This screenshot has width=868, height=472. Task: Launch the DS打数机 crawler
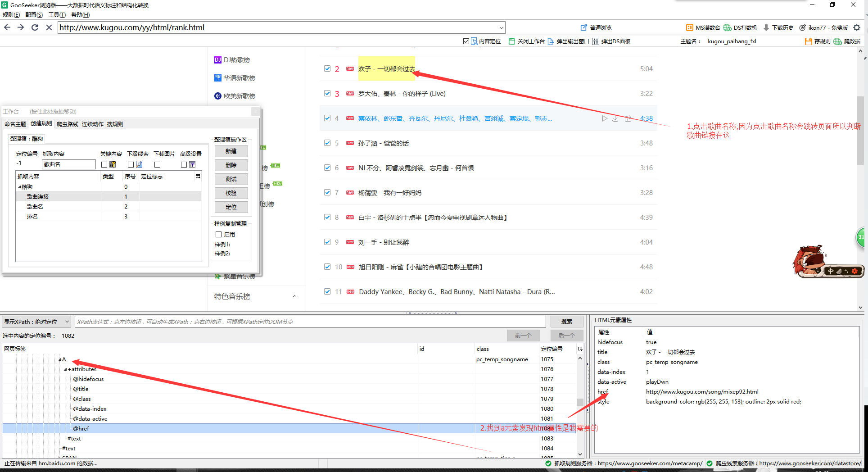click(x=740, y=27)
